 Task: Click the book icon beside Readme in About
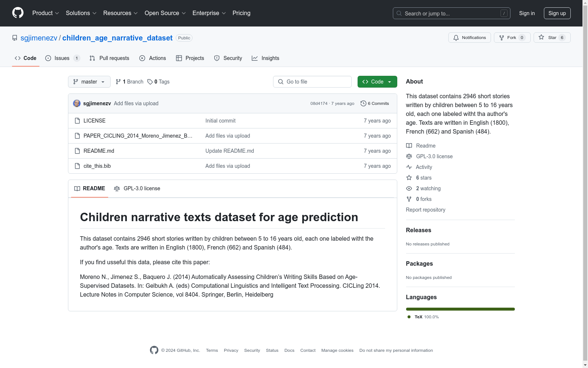point(409,146)
